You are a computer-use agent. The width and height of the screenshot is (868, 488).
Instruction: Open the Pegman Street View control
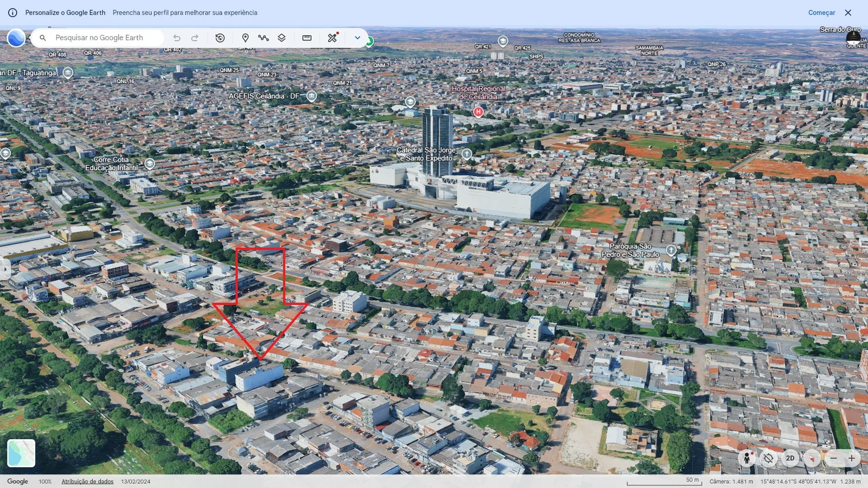click(747, 458)
